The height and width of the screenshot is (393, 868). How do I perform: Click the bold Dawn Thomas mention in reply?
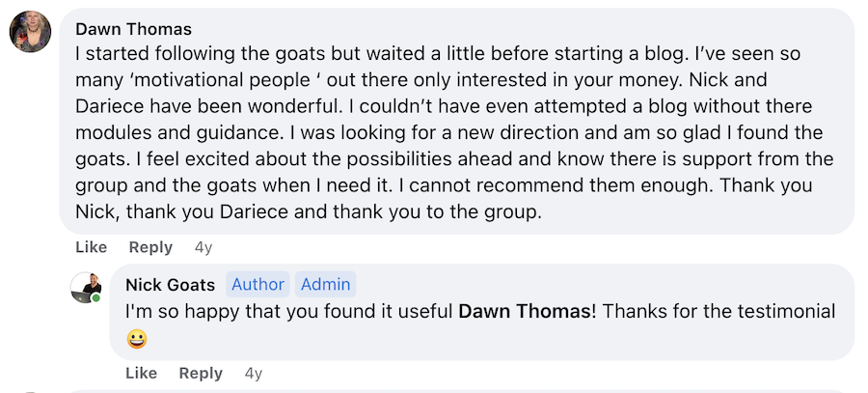526,312
